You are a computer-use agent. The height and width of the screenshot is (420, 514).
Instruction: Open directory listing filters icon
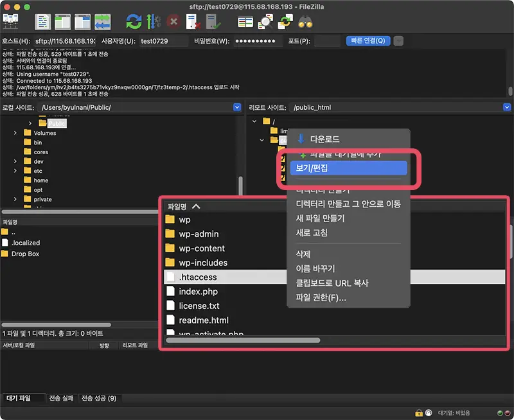point(245,22)
